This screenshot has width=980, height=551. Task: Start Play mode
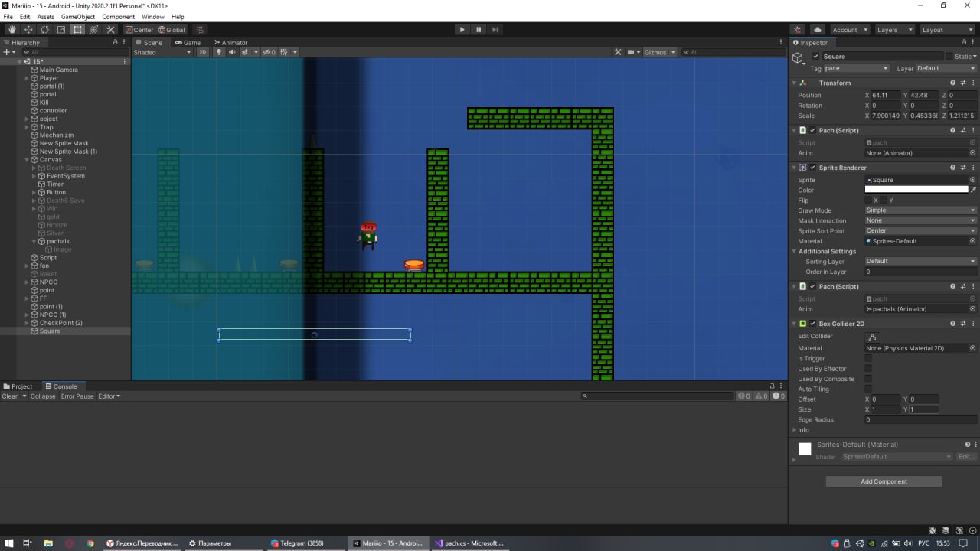pyautogui.click(x=462, y=30)
